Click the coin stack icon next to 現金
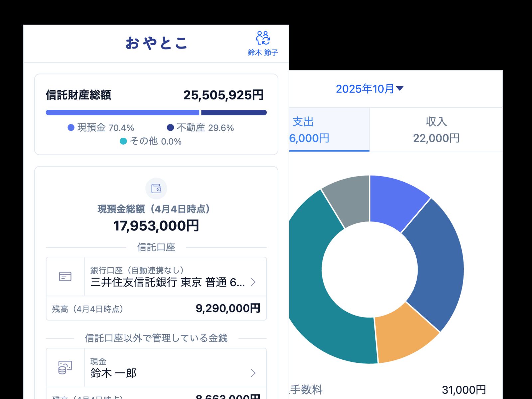Image resolution: width=532 pixels, height=399 pixels. [x=65, y=367]
